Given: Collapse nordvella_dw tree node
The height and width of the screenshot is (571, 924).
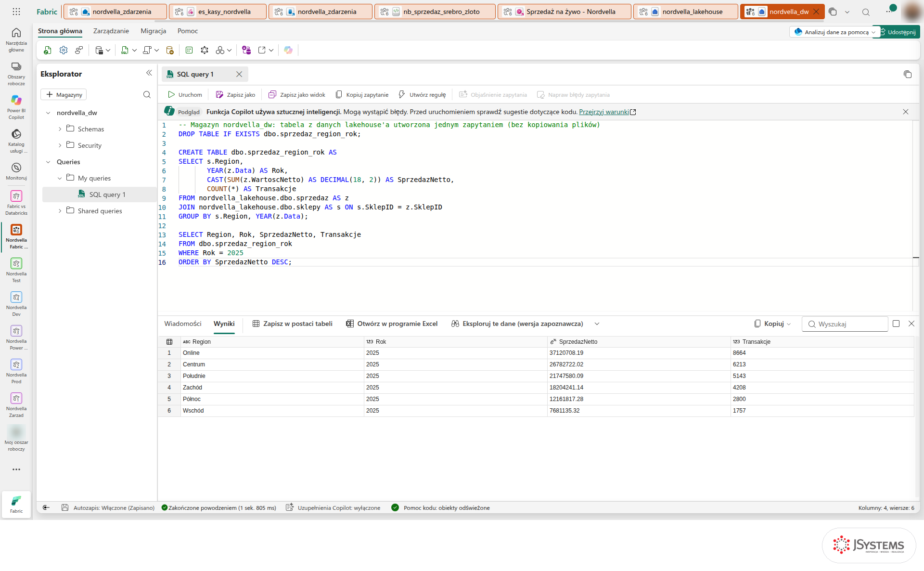Looking at the screenshot, I should [x=48, y=113].
